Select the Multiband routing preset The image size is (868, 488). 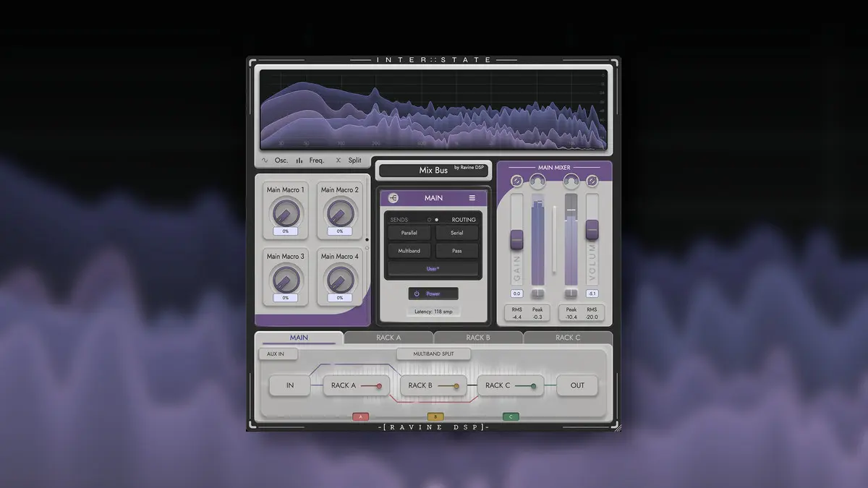[x=409, y=251]
